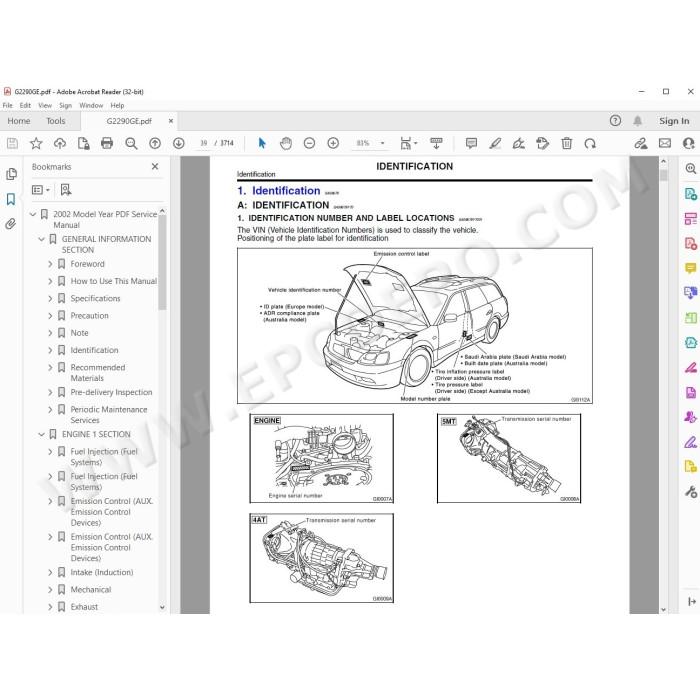
Task: Click the Fill & Sign tool in right pane
Action: click(691, 442)
